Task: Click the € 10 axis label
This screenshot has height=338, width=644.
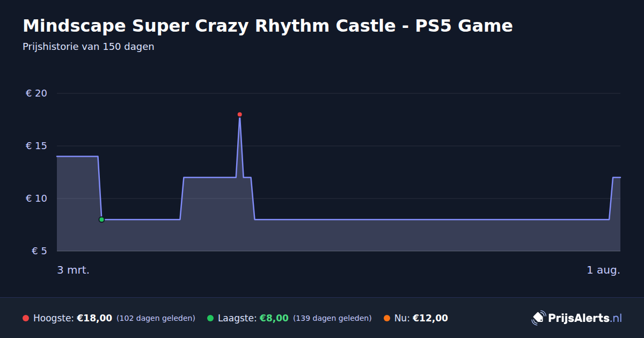Action: click(x=36, y=199)
